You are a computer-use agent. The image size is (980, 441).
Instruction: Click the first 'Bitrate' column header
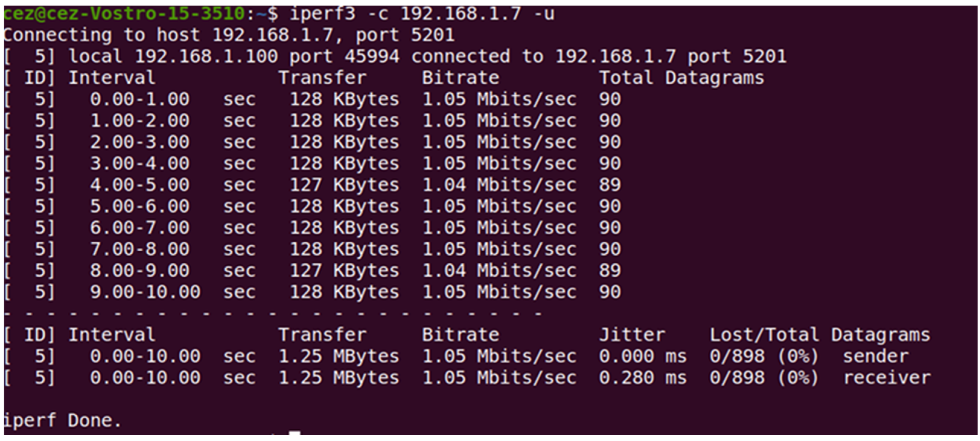click(x=460, y=78)
